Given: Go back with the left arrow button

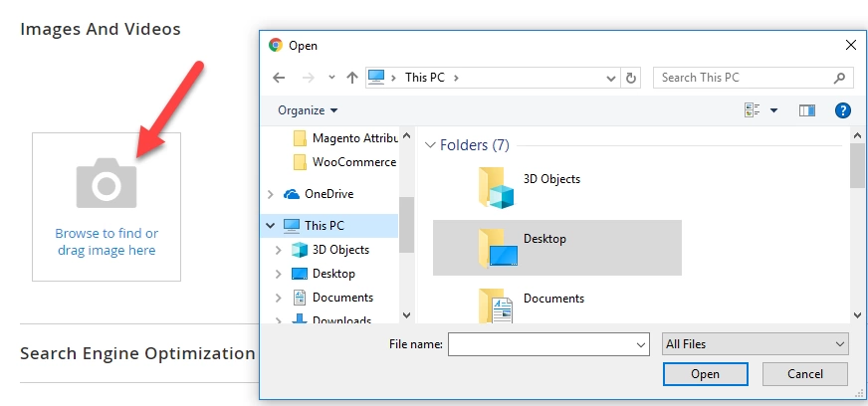Looking at the screenshot, I should tap(279, 78).
